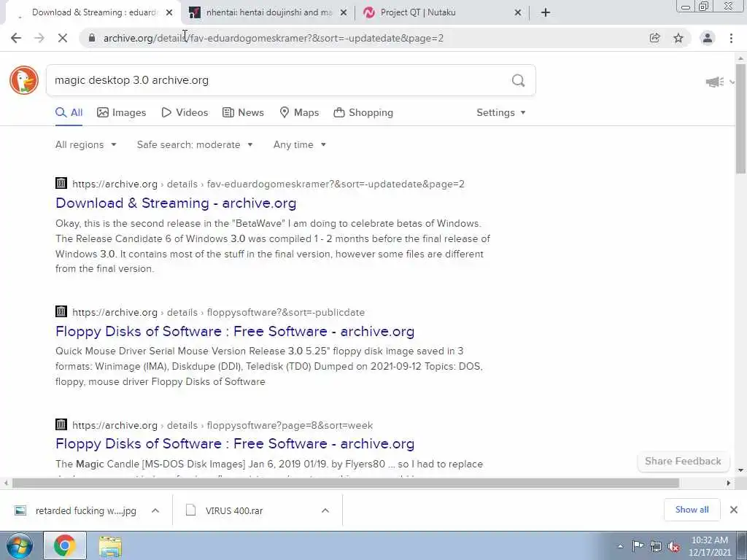Switch to Maps results
747x560 pixels.
pyautogui.click(x=299, y=113)
